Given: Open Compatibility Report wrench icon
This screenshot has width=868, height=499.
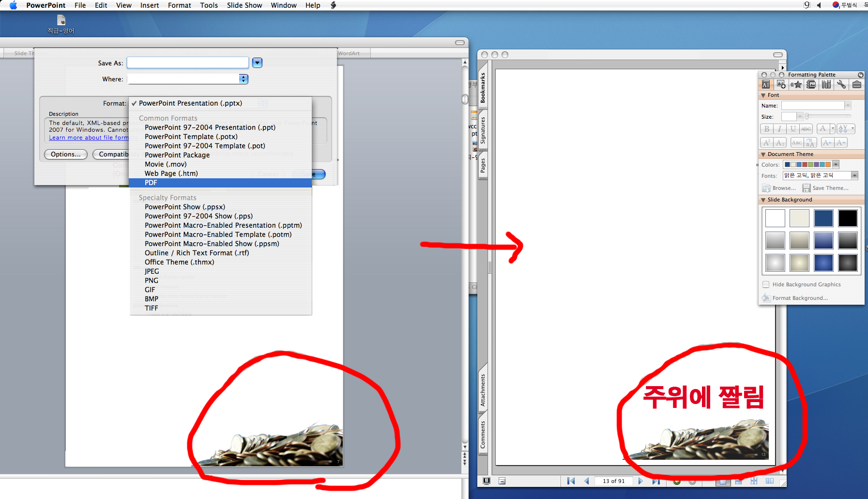Looking at the screenshot, I should (841, 85).
